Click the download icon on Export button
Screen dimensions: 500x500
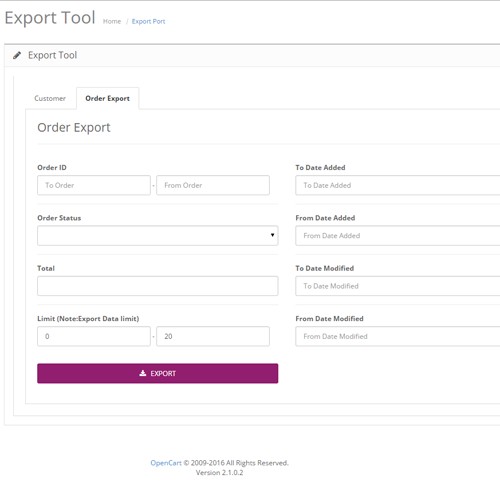[x=143, y=373]
